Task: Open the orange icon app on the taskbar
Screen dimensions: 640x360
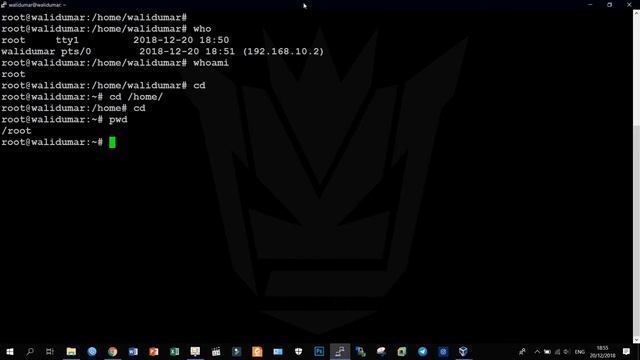Action: point(257,351)
